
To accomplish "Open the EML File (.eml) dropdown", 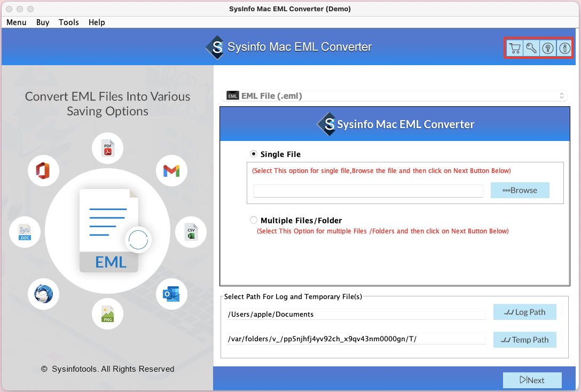I will tap(395, 96).
